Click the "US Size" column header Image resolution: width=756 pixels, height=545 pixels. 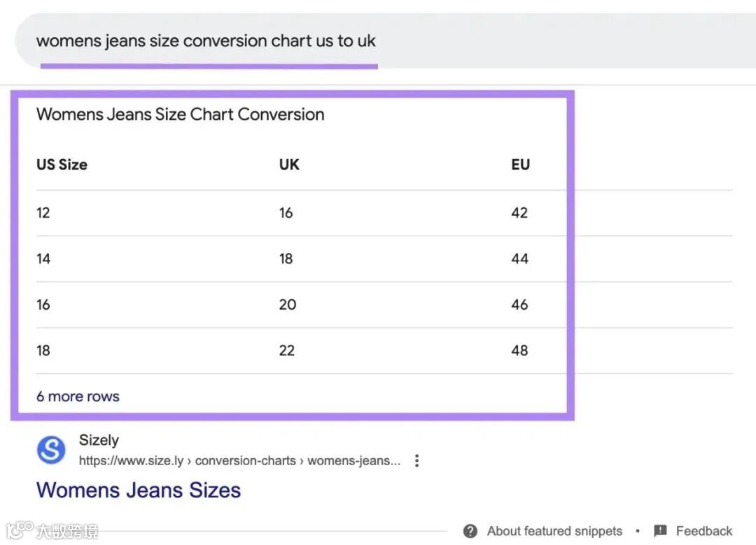[62, 165]
